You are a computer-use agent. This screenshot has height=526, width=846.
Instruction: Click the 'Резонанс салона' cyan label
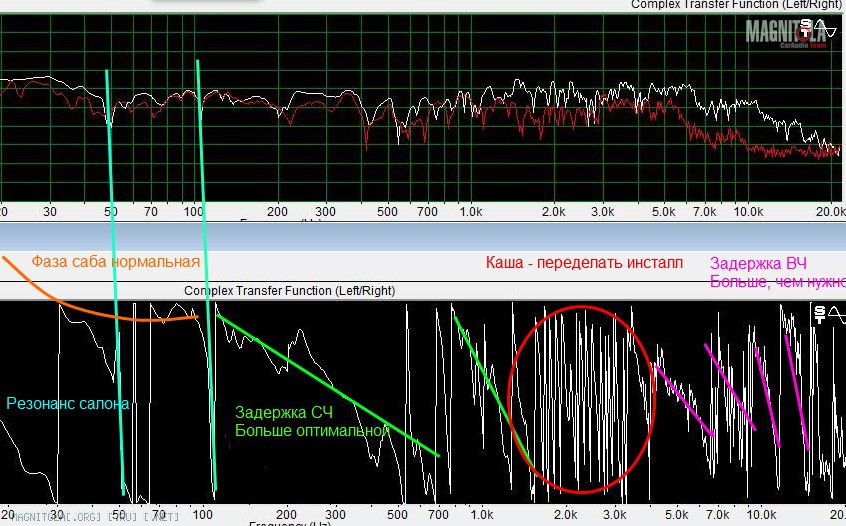click(67, 404)
